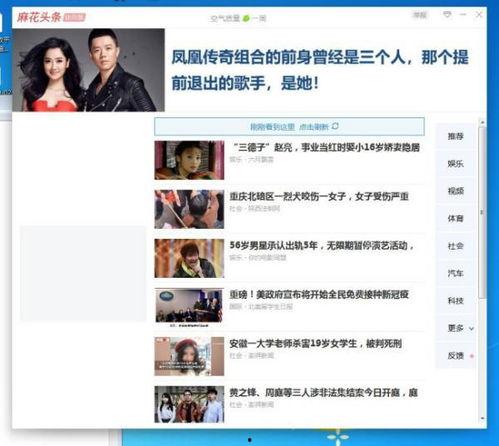Image resolution: width=499 pixels, height=446 pixels.
Task: Click the 反馈 feedback button
Action: click(455, 356)
